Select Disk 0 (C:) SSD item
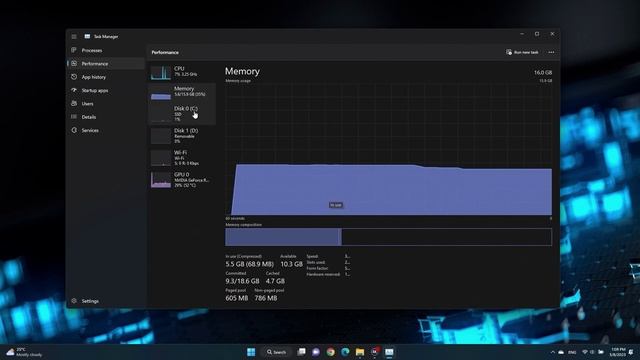Image resolution: width=640 pixels, height=360 pixels. coord(182,113)
